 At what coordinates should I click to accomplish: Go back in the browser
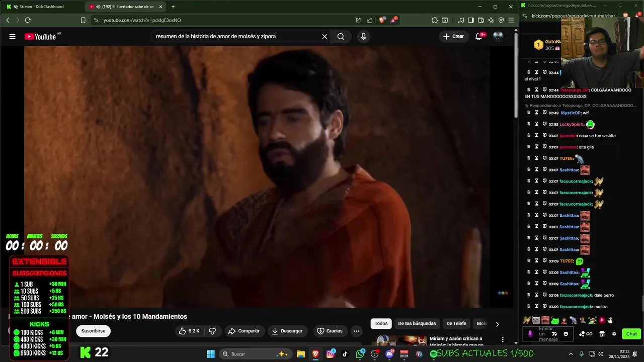point(8,20)
